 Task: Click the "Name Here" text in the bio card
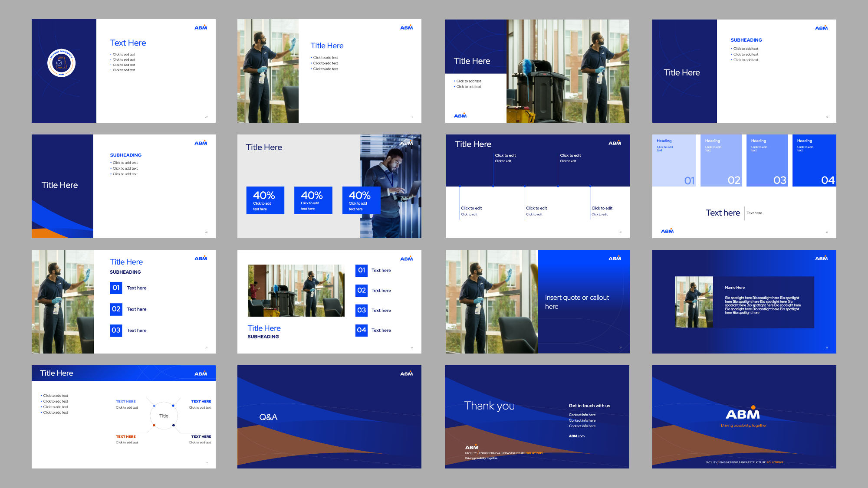pos(735,288)
